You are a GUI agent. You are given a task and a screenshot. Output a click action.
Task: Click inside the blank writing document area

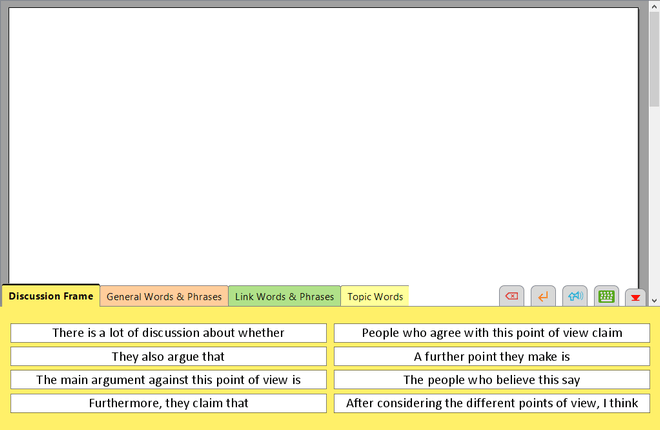323,145
